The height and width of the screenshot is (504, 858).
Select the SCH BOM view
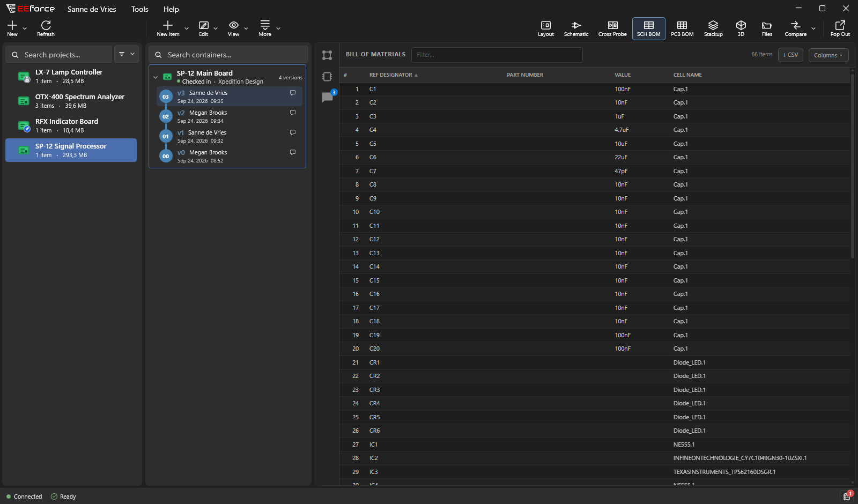point(648,28)
